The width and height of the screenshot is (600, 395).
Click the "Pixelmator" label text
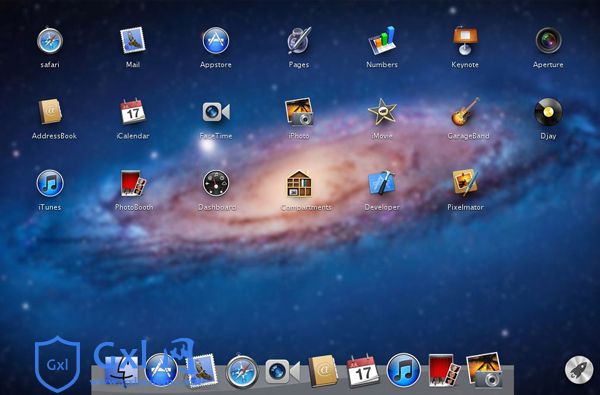click(x=465, y=207)
